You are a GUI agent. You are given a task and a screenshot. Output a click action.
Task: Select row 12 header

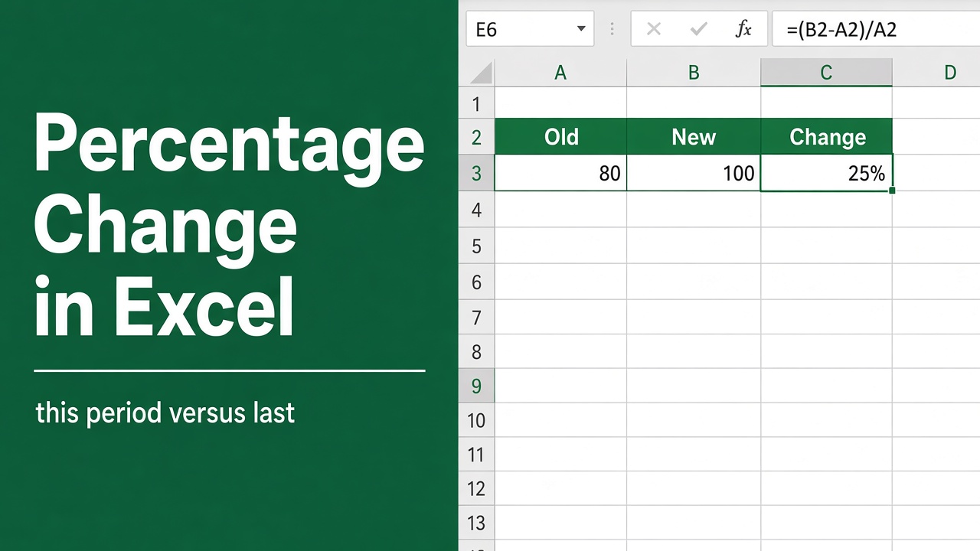pyautogui.click(x=477, y=488)
